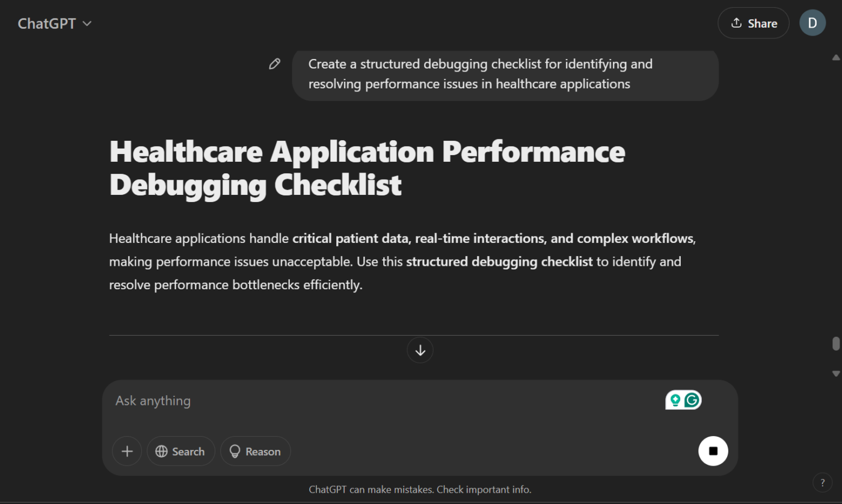Image resolution: width=842 pixels, height=504 pixels.
Task: Click the scrollbar up arrow
Action: click(x=835, y=58)
